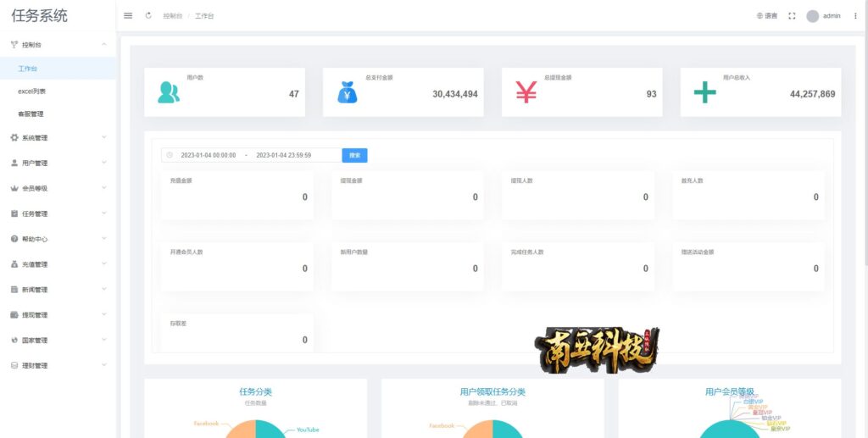Click the admin username
Screen dimensions: 868x438
click(x=832, y=16)
